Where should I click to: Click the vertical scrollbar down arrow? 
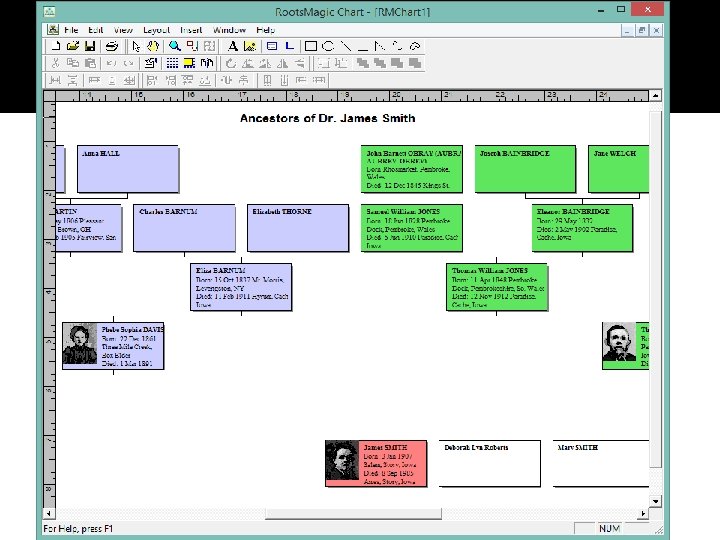(x=655, y=501)
